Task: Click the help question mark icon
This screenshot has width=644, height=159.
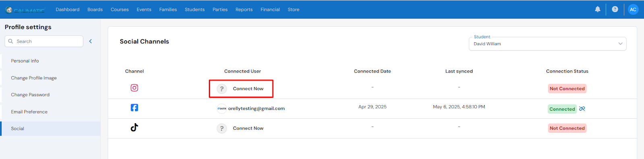Action: coord(615,9)
